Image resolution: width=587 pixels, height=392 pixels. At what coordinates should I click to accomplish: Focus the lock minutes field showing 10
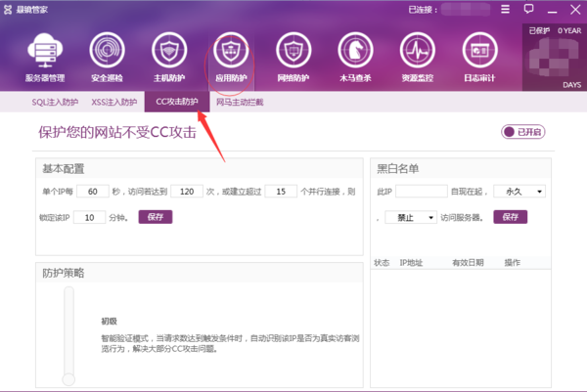coord(89,217)
